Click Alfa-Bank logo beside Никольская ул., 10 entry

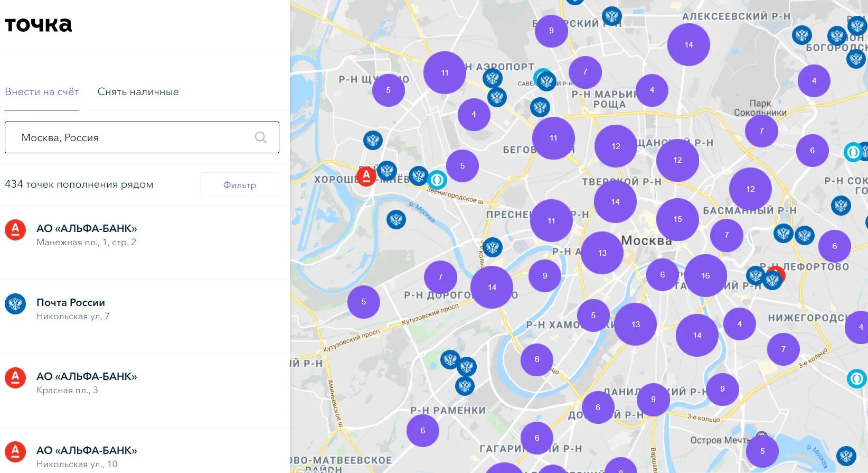tap(15, 452)
